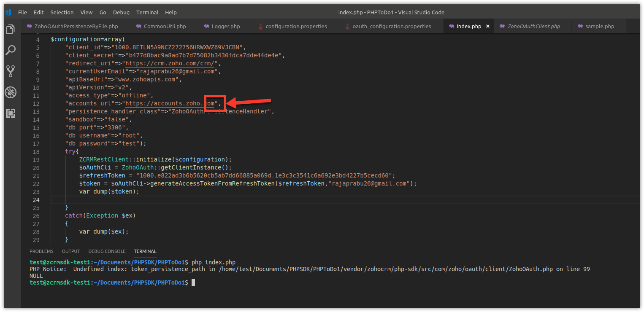Close the index.php editor tab

(x=488, y=26)
